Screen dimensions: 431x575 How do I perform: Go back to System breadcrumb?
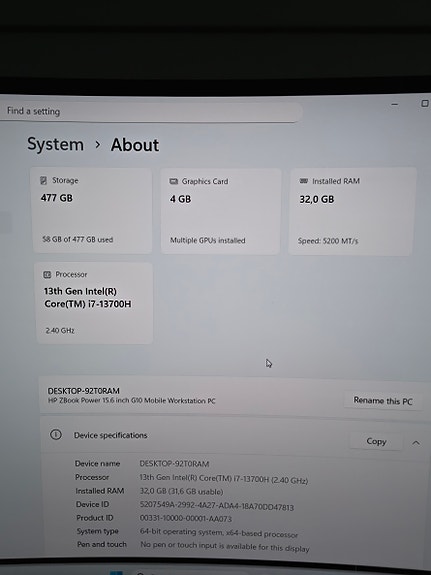click(x=55, y=144)
